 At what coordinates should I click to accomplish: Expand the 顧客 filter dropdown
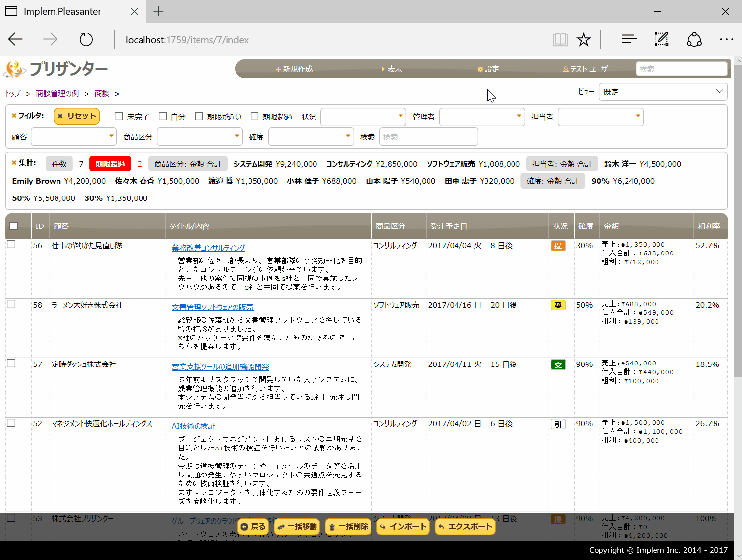pos(74,137)
